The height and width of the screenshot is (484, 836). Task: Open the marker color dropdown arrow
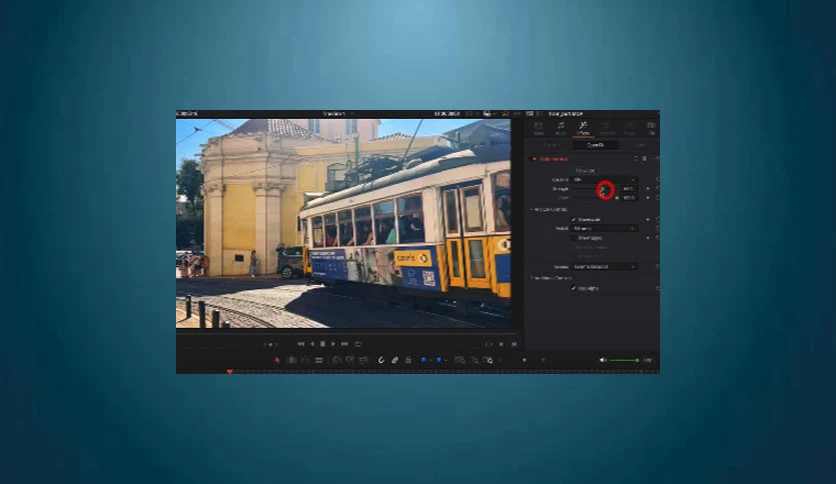pos(445,361)
